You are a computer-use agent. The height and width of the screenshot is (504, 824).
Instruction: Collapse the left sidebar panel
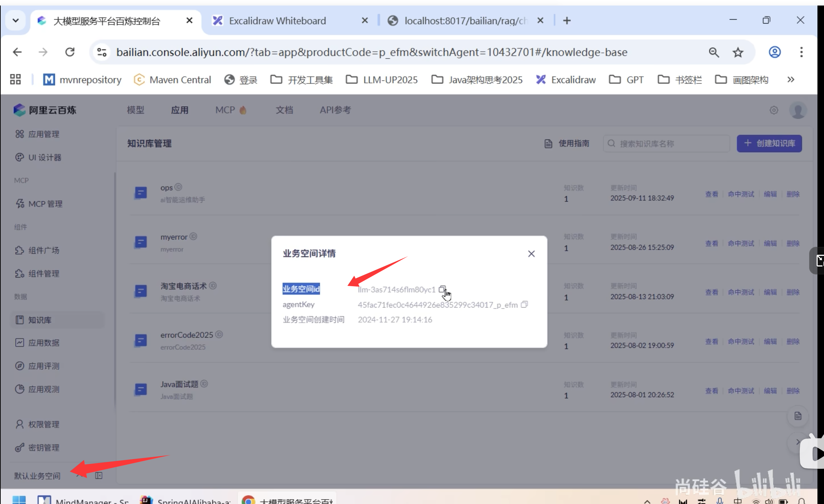[99, 476]
